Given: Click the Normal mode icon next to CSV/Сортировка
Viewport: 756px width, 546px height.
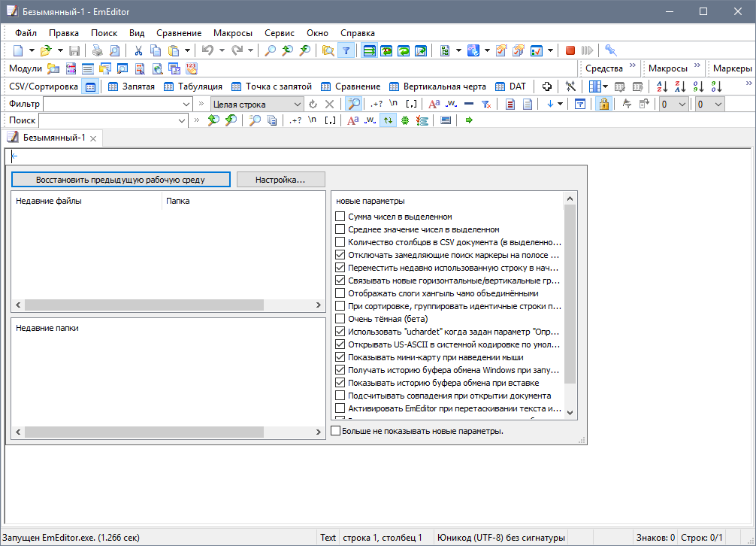Looking at the screenshot, I should (90, 86).
